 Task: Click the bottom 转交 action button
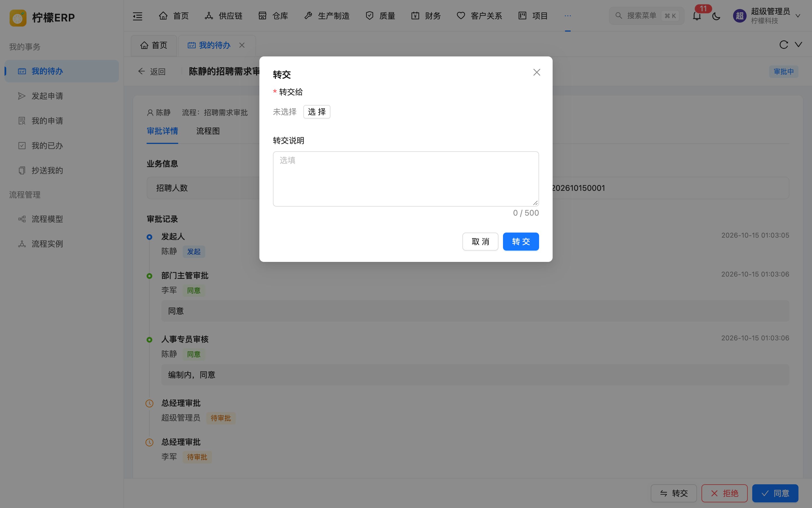(673, 493)
